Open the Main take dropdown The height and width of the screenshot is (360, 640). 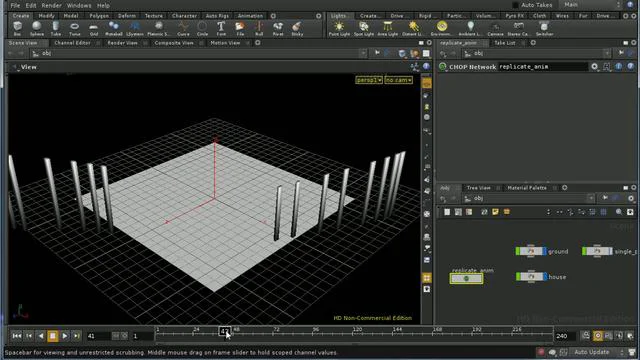point(591,5)
